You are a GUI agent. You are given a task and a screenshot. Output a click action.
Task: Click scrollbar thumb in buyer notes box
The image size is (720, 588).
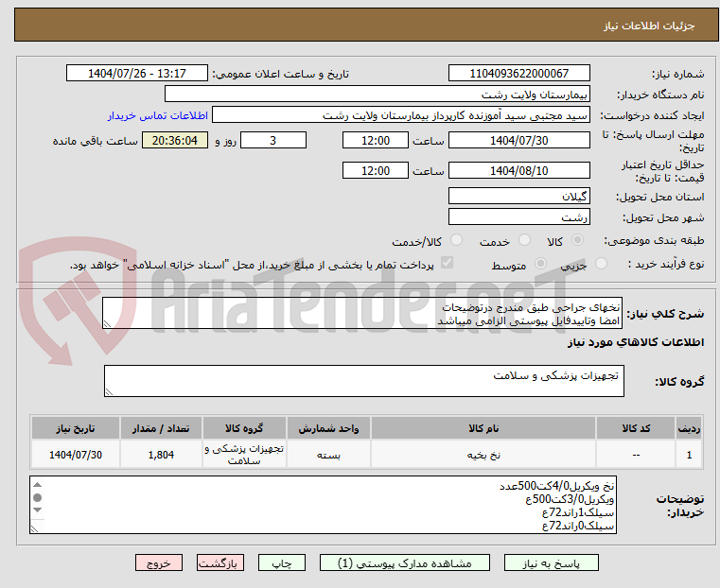[38, 497]
